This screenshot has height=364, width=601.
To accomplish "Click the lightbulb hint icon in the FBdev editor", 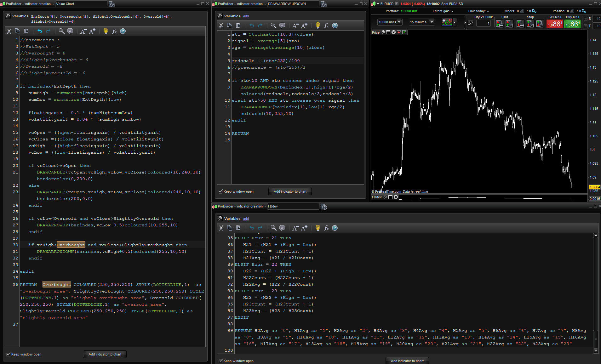I will coord(318,228).
